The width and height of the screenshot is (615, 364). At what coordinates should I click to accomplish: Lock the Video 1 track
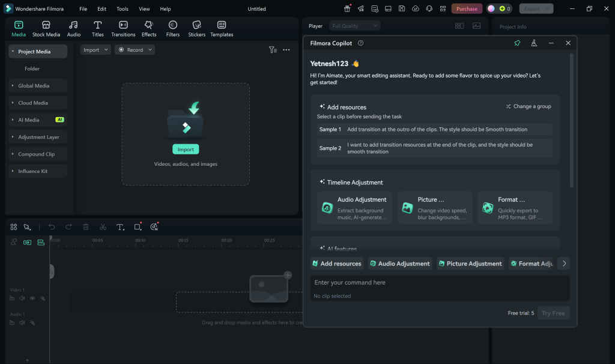tap(42, 298)
